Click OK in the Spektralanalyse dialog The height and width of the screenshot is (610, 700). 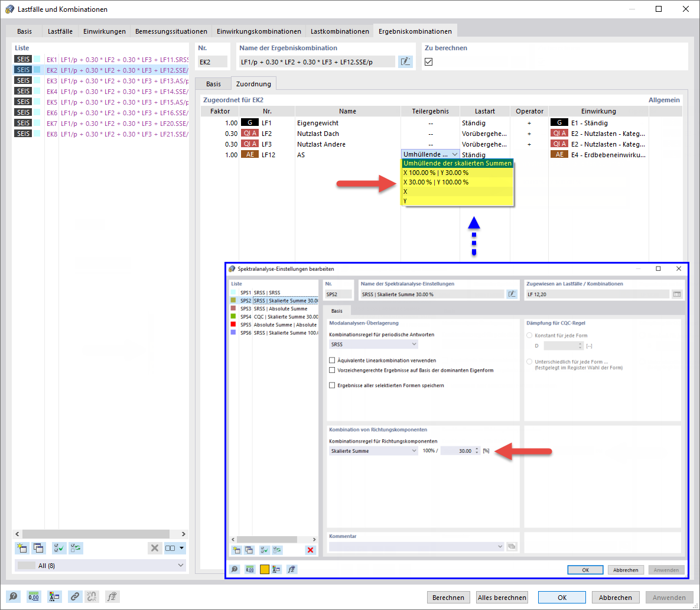coord(585,570)
